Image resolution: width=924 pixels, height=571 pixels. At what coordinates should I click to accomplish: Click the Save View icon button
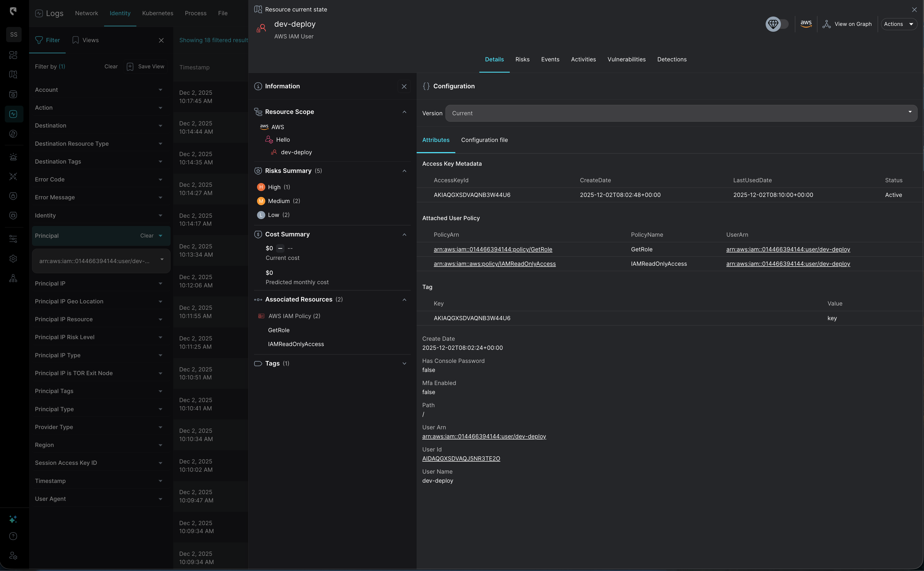pyautogui.click(x=130, y=66)
